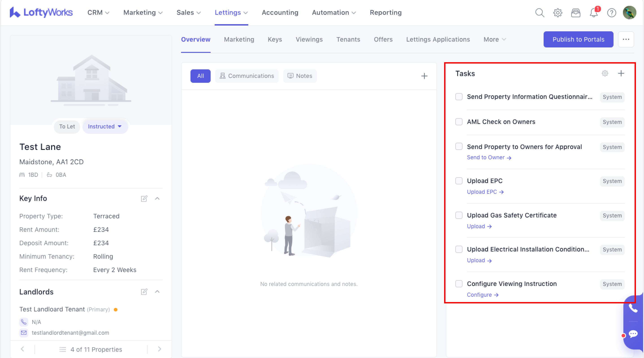644x358 pixels.
Task: Open the Tasks panel settings gear
Action: point(605,73)
